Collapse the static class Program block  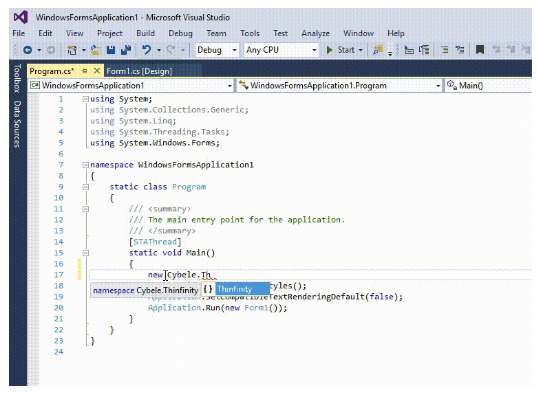[86, 187]
